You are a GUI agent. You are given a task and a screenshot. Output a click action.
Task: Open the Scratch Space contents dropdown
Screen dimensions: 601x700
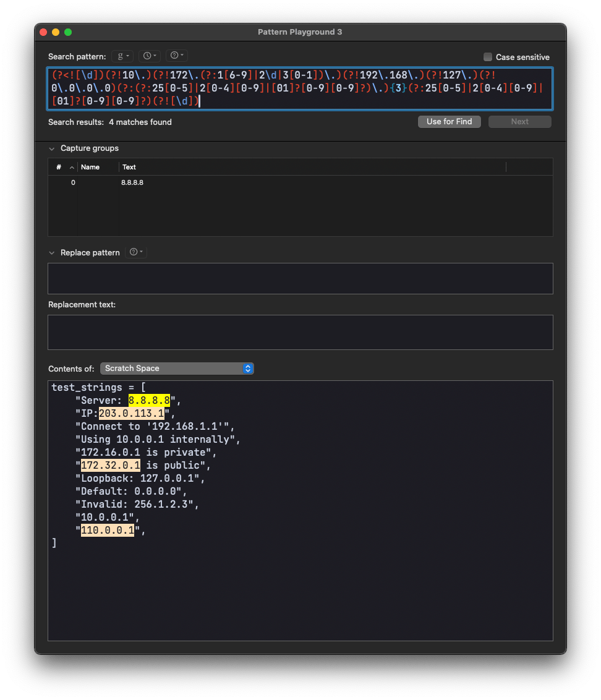pos(177,369)
